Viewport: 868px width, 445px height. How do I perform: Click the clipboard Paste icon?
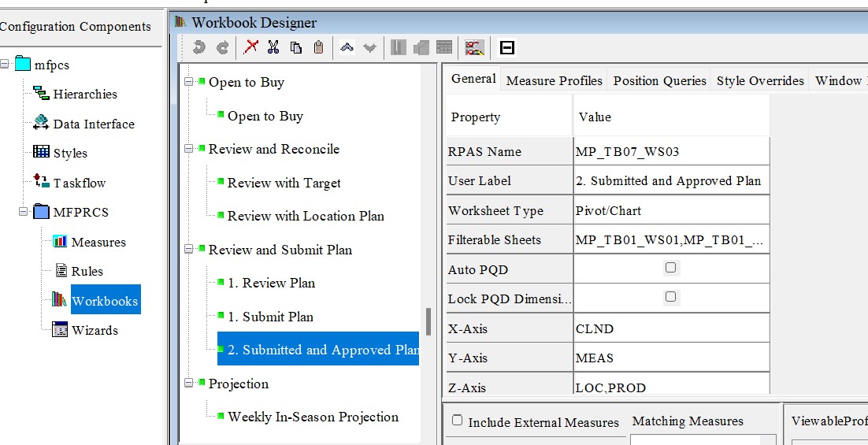(x=318, y=47)
